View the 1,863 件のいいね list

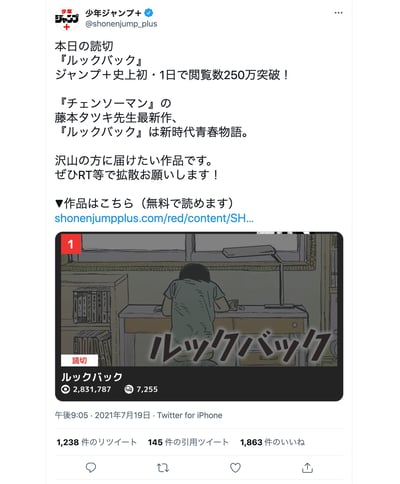click(272, 442)
